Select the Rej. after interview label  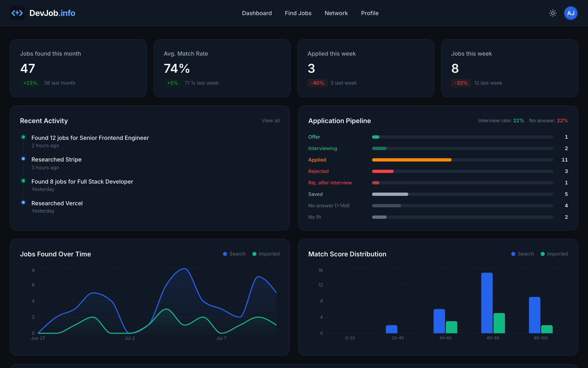[x=330, y=183]
